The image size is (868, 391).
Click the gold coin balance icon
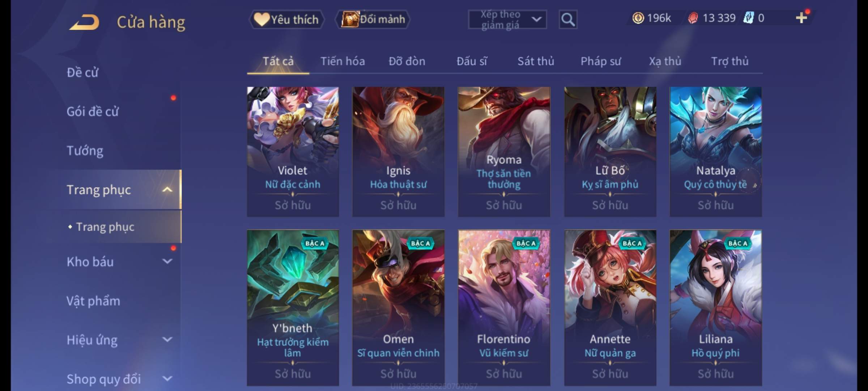pyautogui.click(x=638, y=18)
